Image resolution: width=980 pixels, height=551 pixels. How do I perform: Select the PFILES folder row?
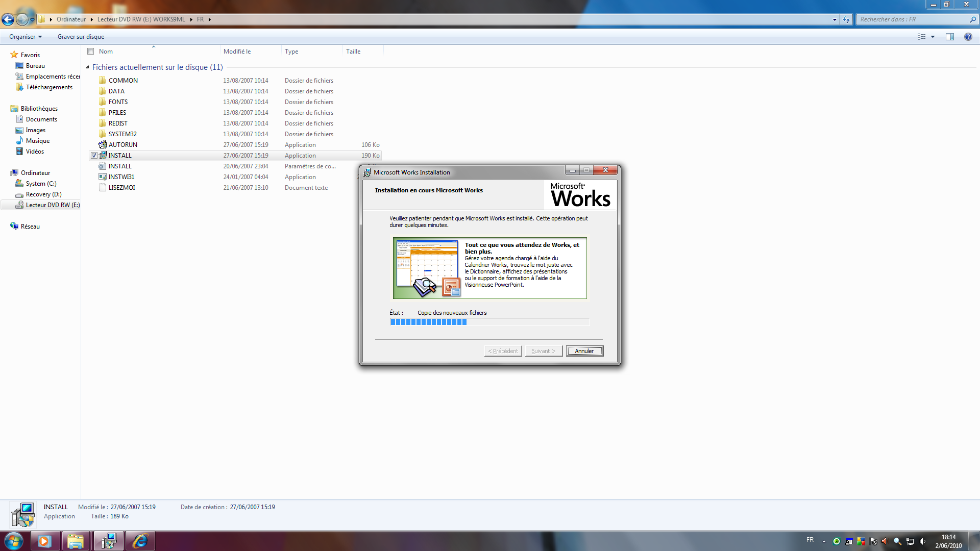point(235,113)
